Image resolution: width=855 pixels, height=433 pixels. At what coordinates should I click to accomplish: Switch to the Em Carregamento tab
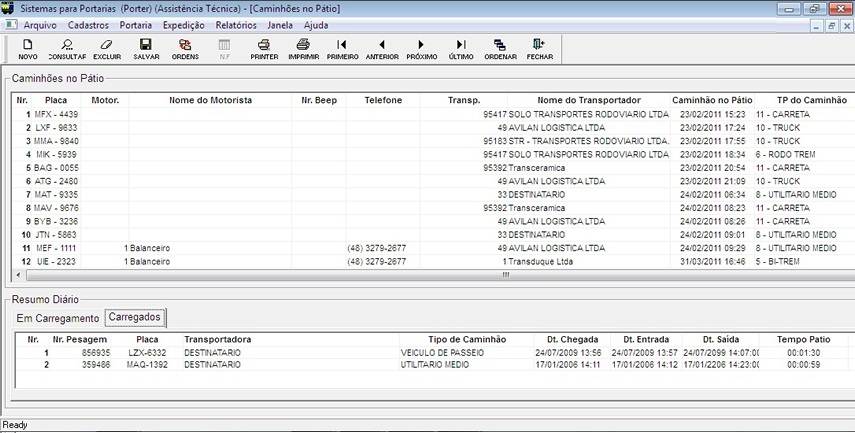click(57, 318)
